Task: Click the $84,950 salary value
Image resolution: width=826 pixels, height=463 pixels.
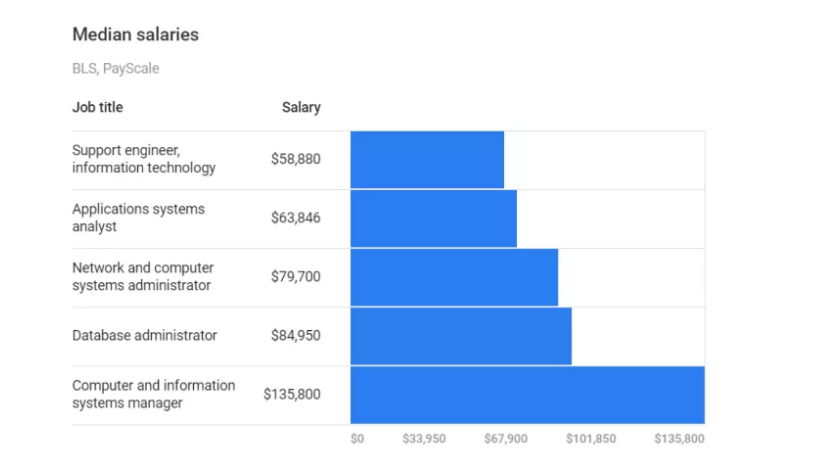Action: [296, 335]
